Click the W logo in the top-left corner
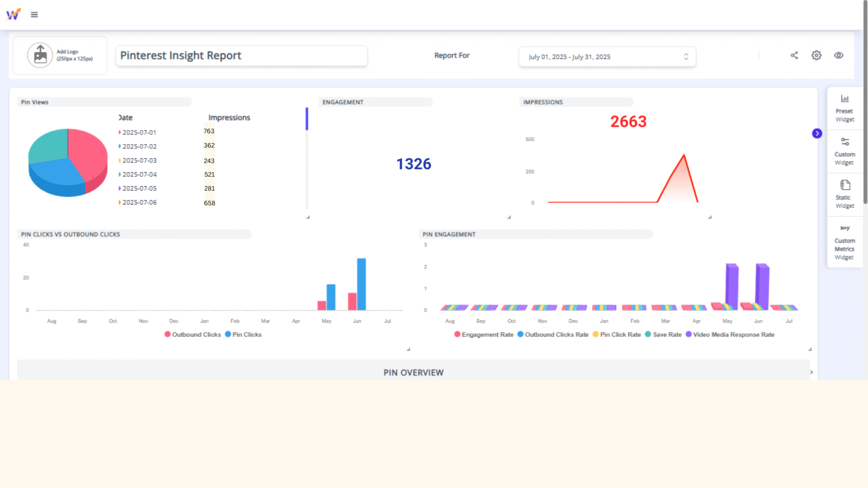The height and width of the screenshot is (488, 868). (x=13, y=14)
